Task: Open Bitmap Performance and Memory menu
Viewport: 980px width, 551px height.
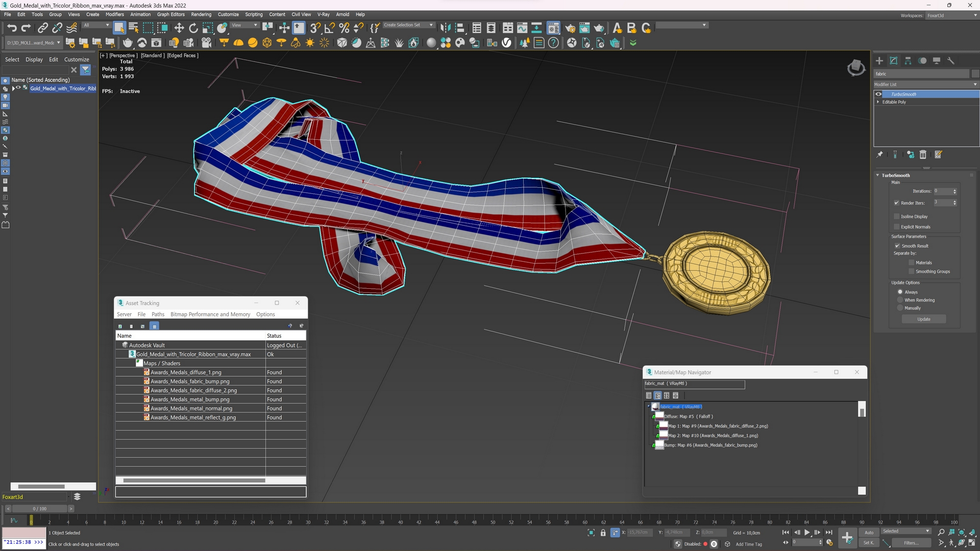Action: point(210,314)
